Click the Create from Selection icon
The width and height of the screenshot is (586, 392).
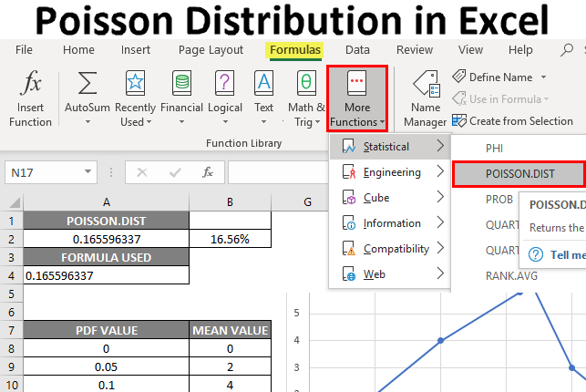(459, 120)
